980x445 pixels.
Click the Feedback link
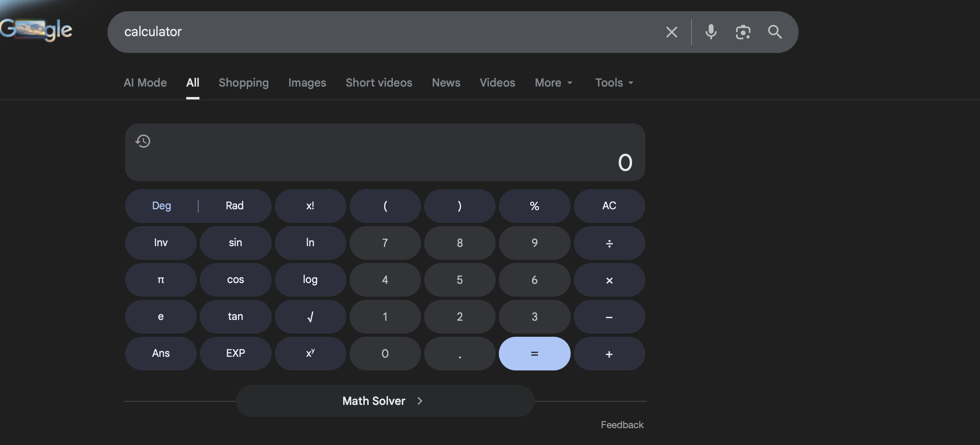(622, 425)
